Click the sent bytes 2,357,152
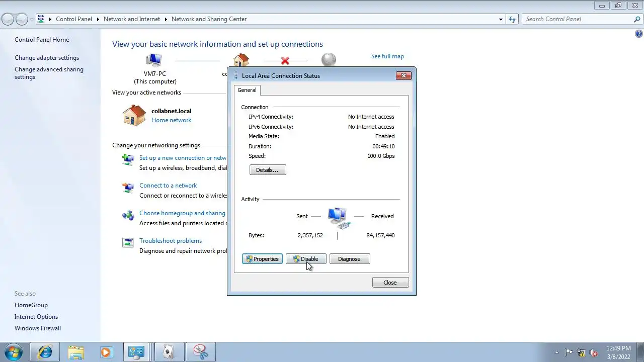Viewport: 644px width, 362px height. [x=310, y=235]
